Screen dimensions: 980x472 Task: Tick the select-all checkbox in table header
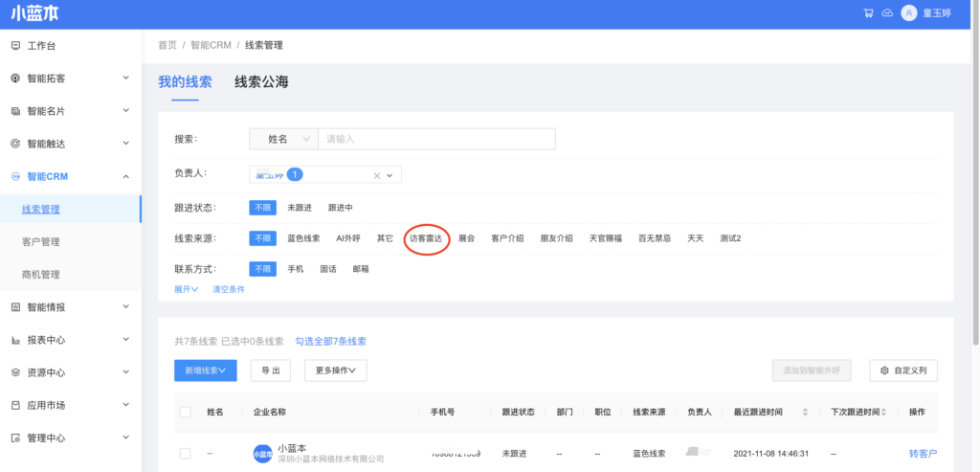186,412
